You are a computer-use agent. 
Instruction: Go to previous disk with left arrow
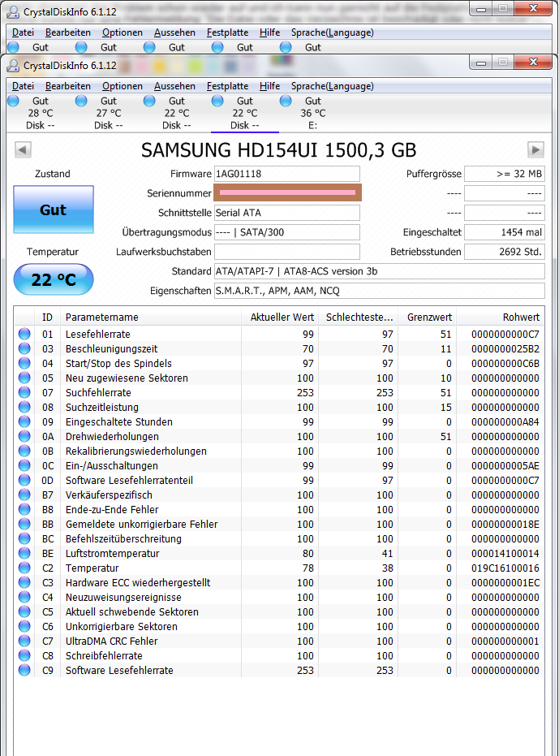click(x=23, y=149)
